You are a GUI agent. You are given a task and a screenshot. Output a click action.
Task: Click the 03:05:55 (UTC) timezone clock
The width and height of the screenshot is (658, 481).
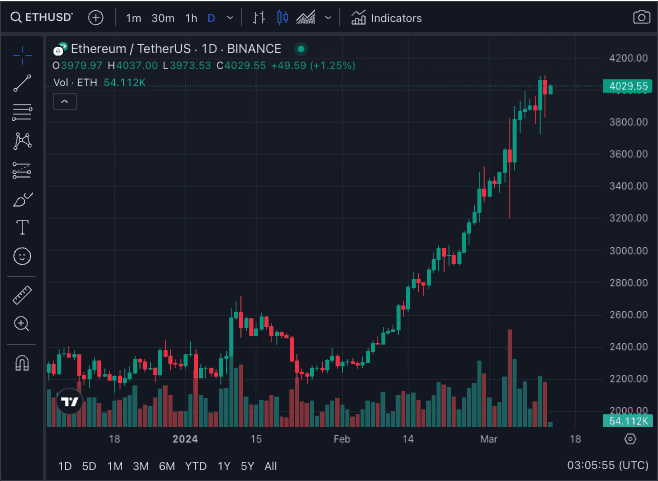pos(608,465)
